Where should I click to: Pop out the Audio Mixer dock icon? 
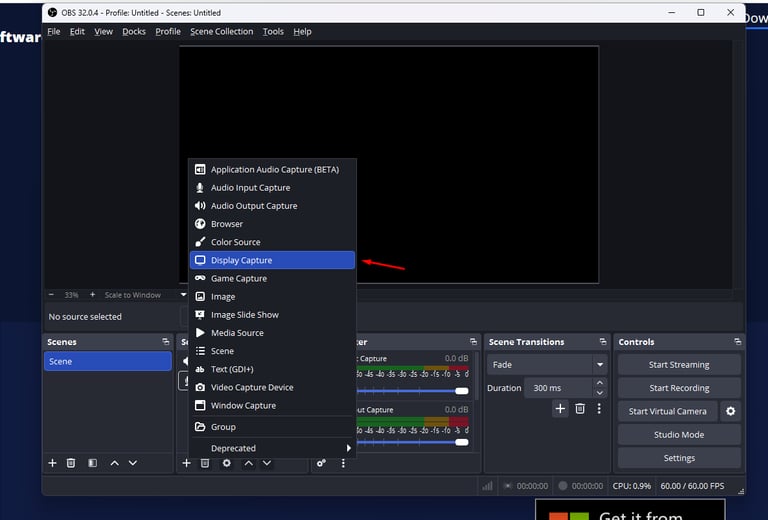tap(473, 342)
